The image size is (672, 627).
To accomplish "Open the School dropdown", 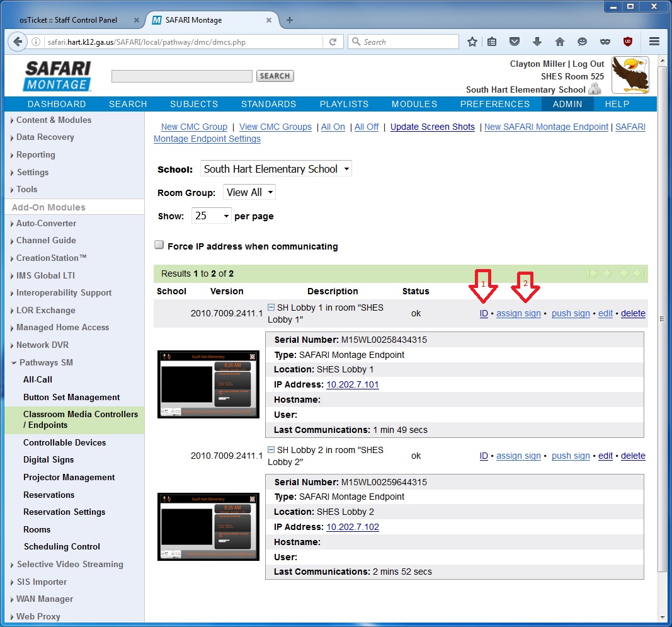I will (x=276, y=169).
